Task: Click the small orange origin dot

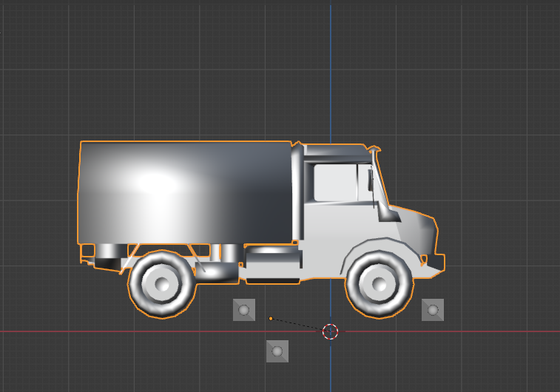Action: pos(271,319)
